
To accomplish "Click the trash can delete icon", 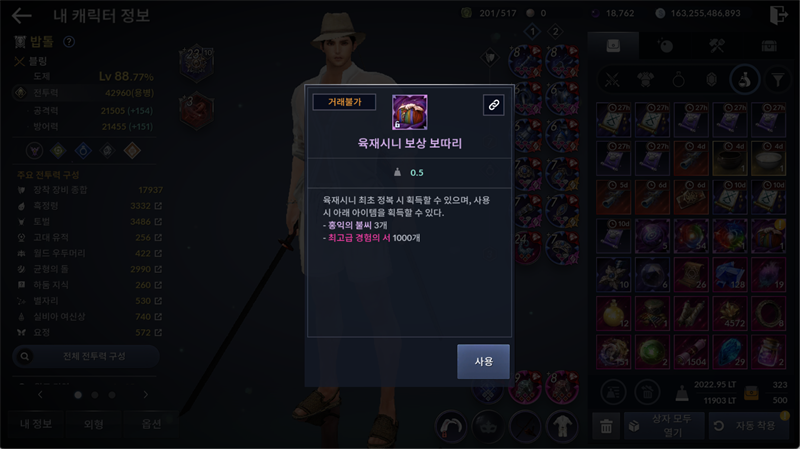I will pyautogui.click(x=606, y=426).
